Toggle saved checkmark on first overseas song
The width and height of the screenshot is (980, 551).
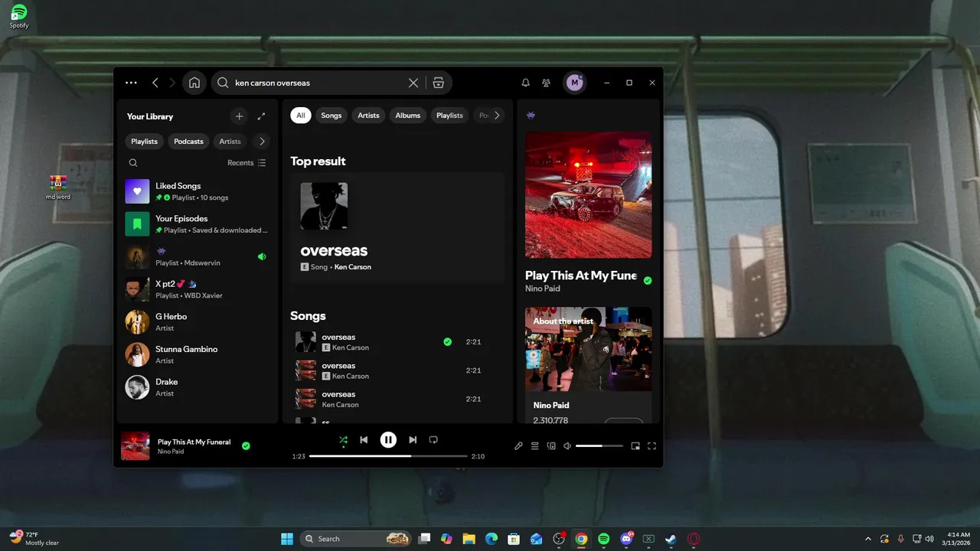447,342
